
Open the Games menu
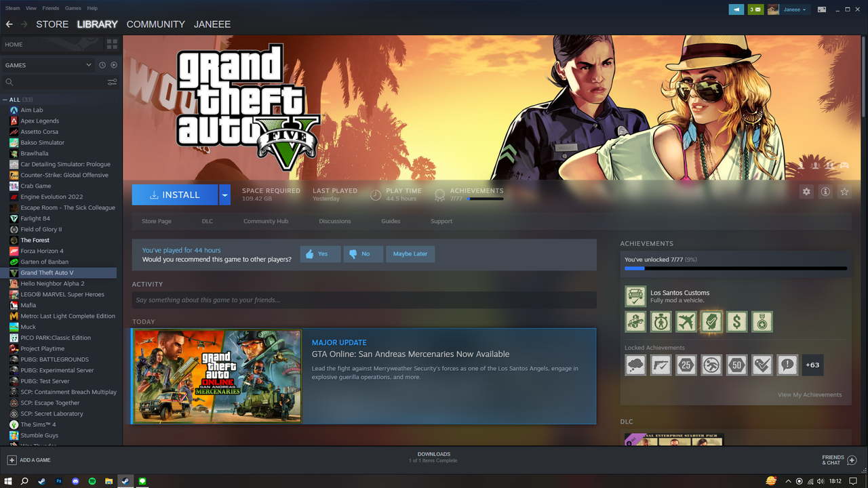tap(73, 8)
